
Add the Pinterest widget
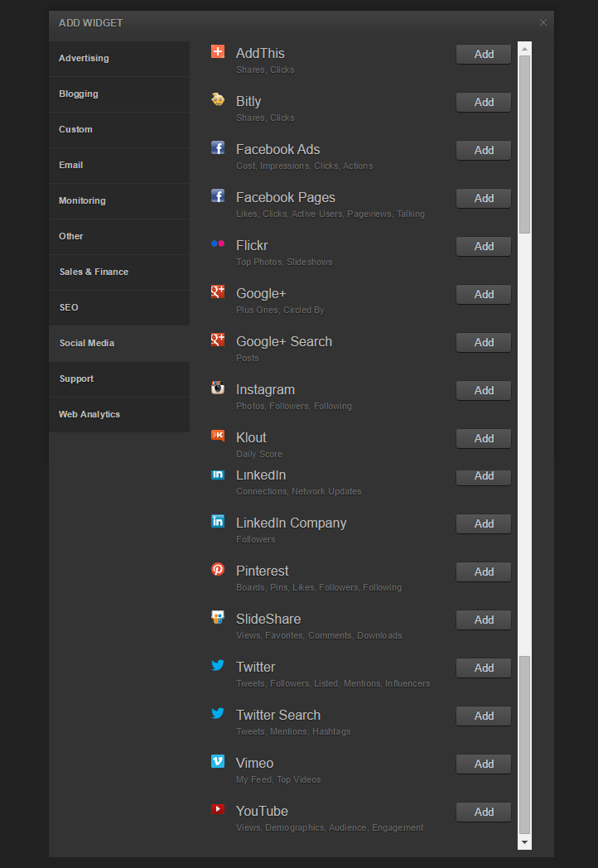484,571
